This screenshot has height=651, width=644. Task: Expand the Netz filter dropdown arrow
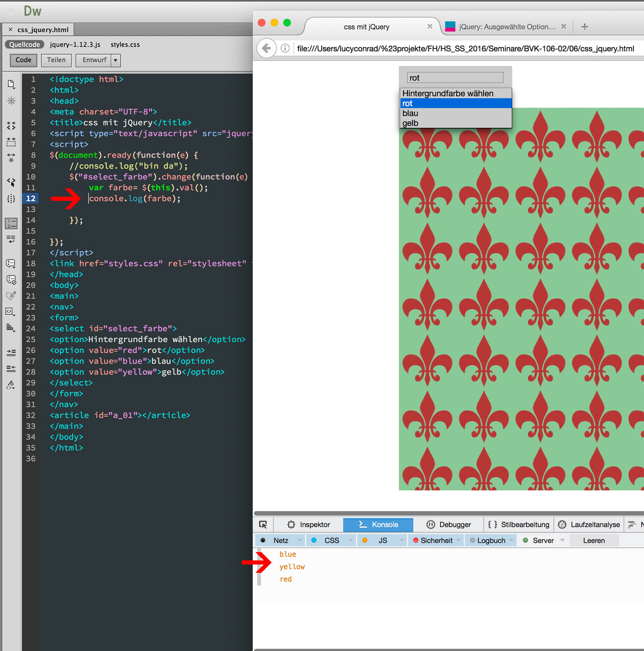coord(300,540)
